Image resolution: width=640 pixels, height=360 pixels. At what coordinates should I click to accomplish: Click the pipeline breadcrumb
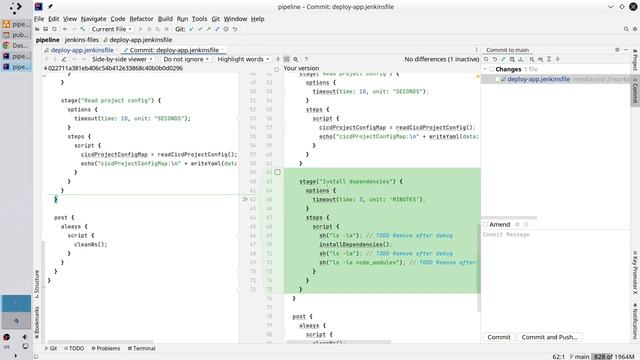[47, 40]
